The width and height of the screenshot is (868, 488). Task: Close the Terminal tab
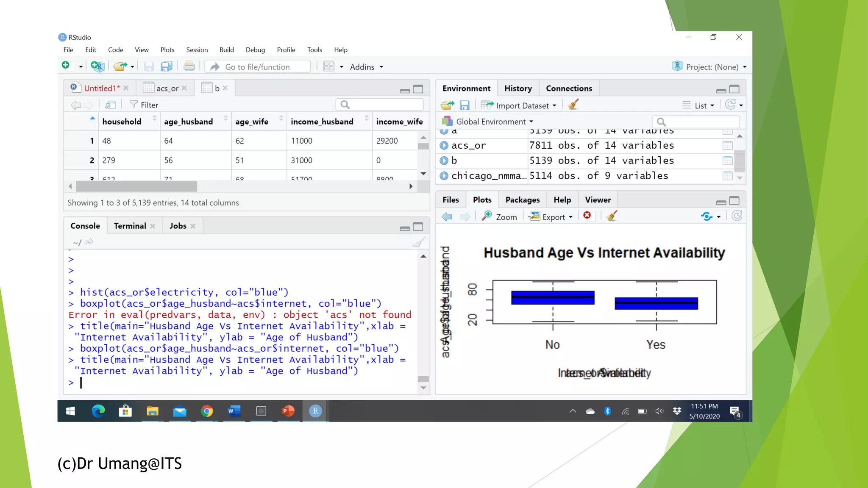[153, 226]
